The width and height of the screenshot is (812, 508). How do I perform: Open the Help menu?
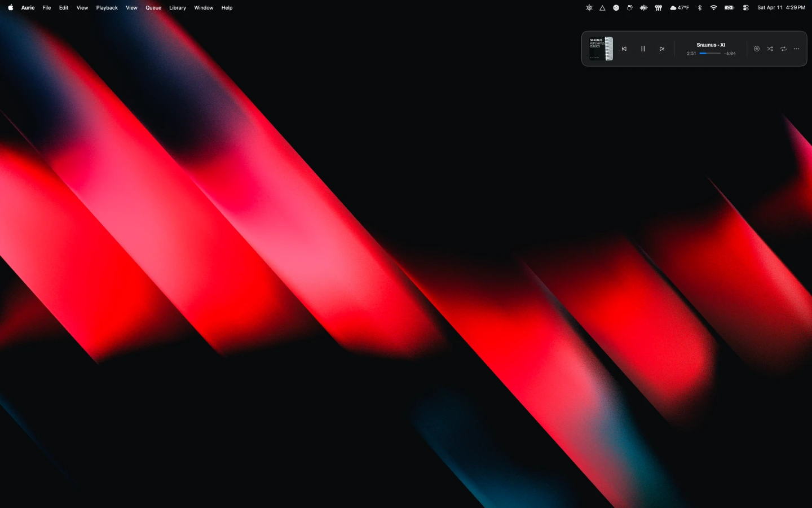point(227,8)
